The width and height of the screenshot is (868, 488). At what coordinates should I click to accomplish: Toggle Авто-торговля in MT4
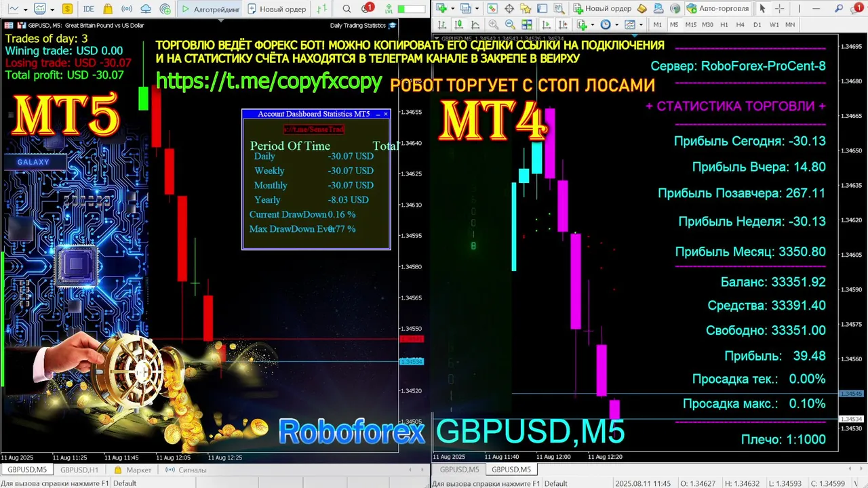(718, 8)
